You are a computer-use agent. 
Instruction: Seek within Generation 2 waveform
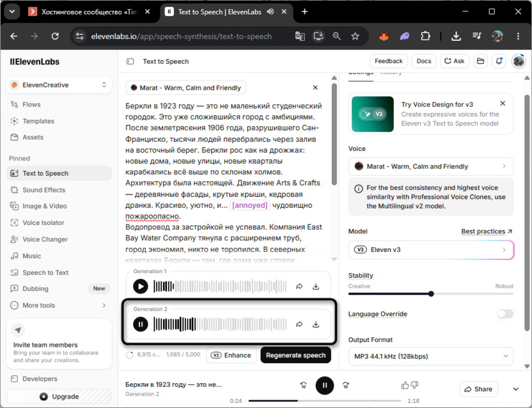(220, 324)
